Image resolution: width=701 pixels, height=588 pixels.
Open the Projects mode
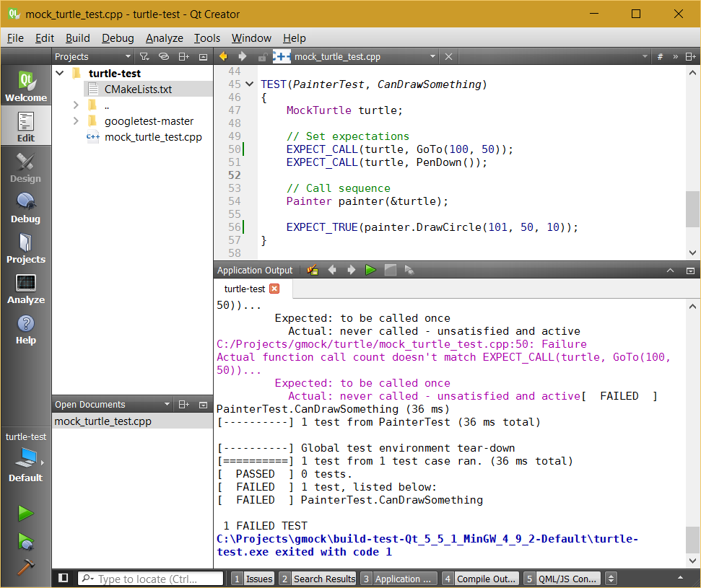[26, 248]
